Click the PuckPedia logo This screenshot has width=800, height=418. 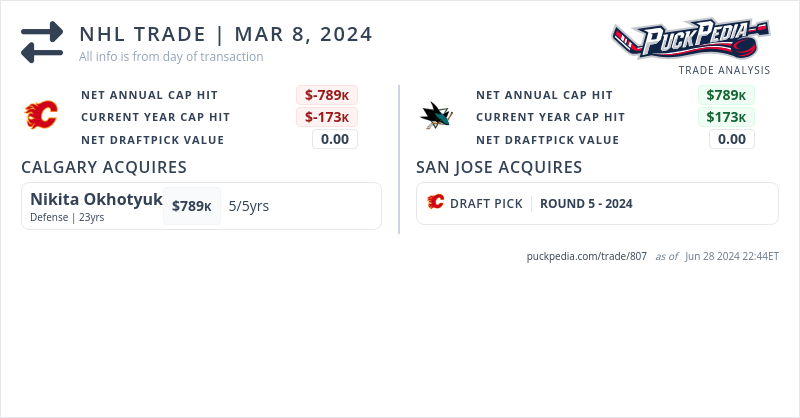691,40
